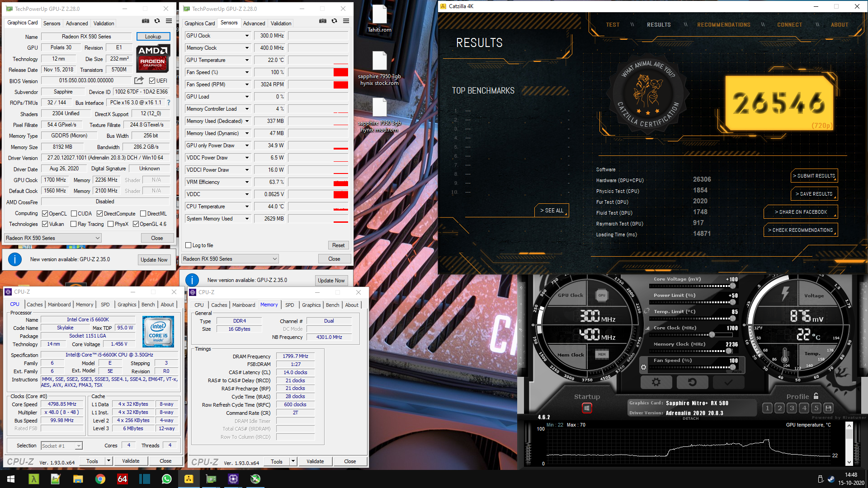The height and width of the screenshot is (488, 868).
Task: Click the bus interface question mark
Action: click(169, 103)
